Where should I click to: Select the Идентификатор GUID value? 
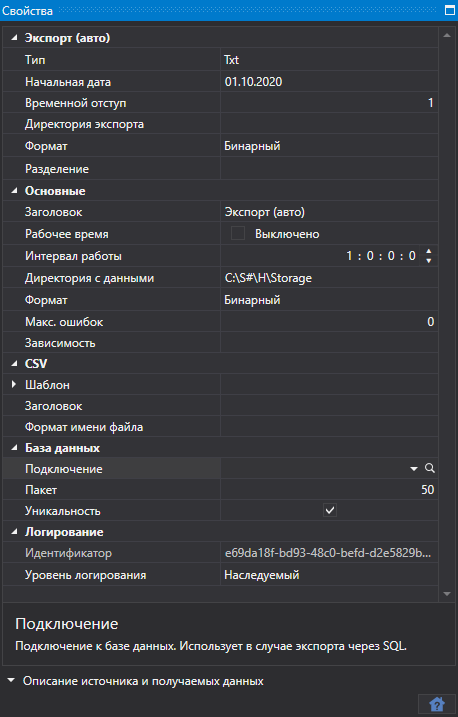pos(329,553)
